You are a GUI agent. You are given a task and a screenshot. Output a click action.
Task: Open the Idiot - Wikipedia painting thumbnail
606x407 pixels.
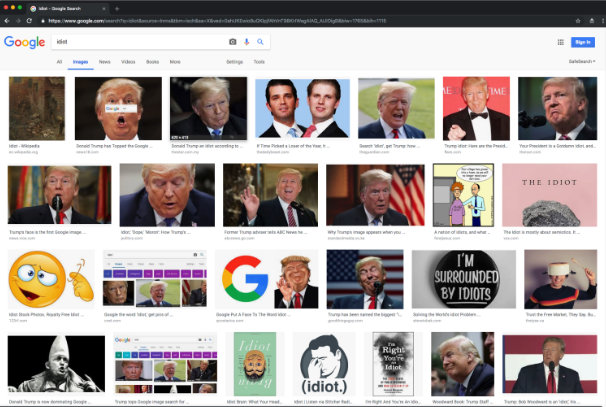click(x=37, y=108)
